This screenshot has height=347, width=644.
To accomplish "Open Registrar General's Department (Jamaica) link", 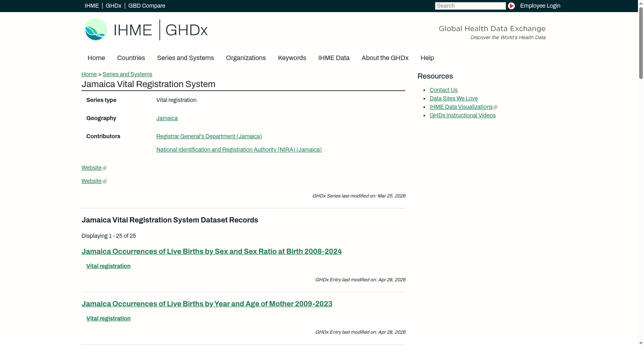I will (x=209, y=136).
